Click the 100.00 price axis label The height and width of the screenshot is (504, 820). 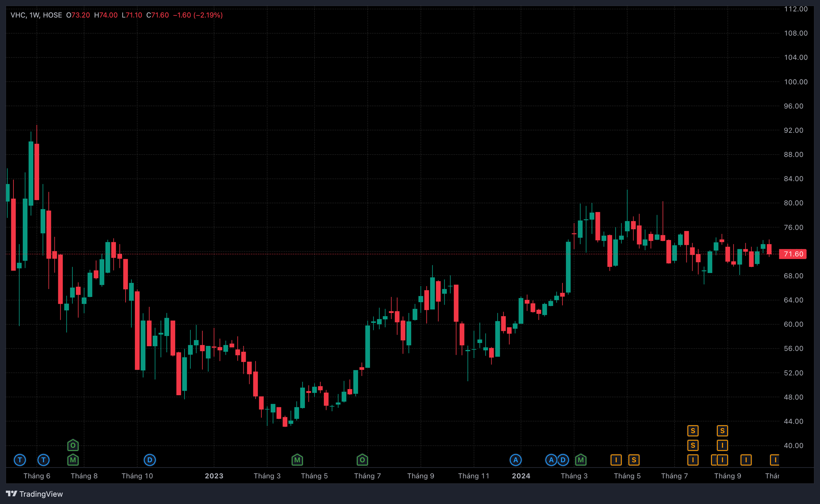[x=796, y=82]
